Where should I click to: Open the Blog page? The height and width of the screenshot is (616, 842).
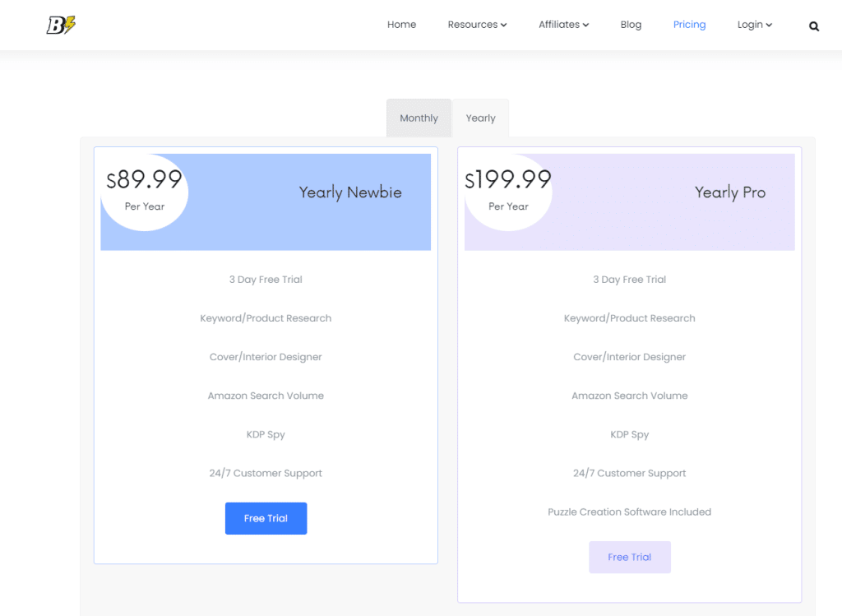click(631, 25)
